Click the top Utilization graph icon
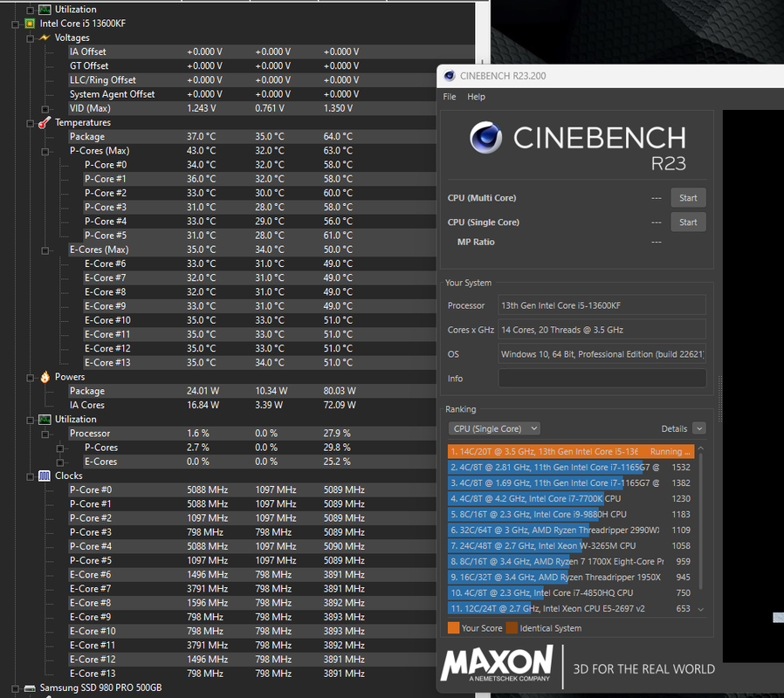This screenshot has height=698, width=784. pyautogui.click(x=45, y=10)
